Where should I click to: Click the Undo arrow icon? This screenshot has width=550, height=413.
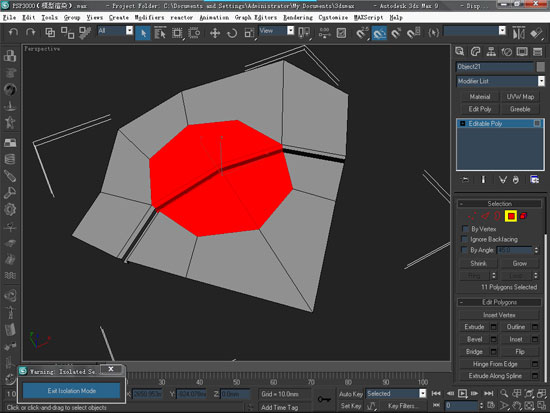pos(13,33)
